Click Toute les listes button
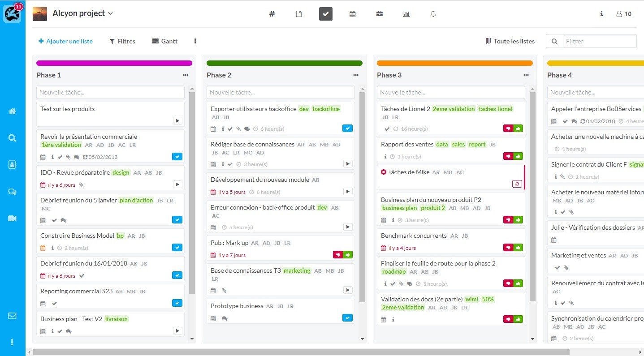The width and height of the screenshot is (644, 356). tap(510, 41)
